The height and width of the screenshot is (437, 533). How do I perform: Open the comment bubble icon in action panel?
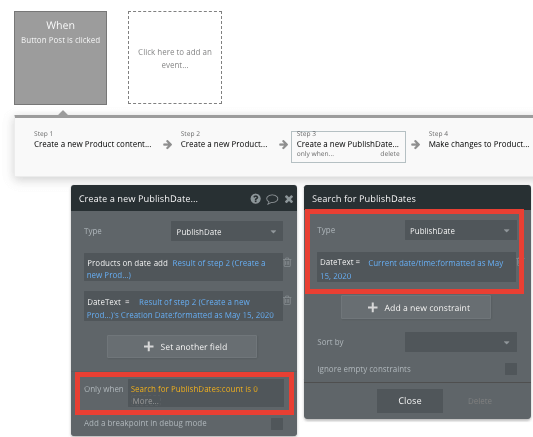pyautogui.click(x=272, y=199)
